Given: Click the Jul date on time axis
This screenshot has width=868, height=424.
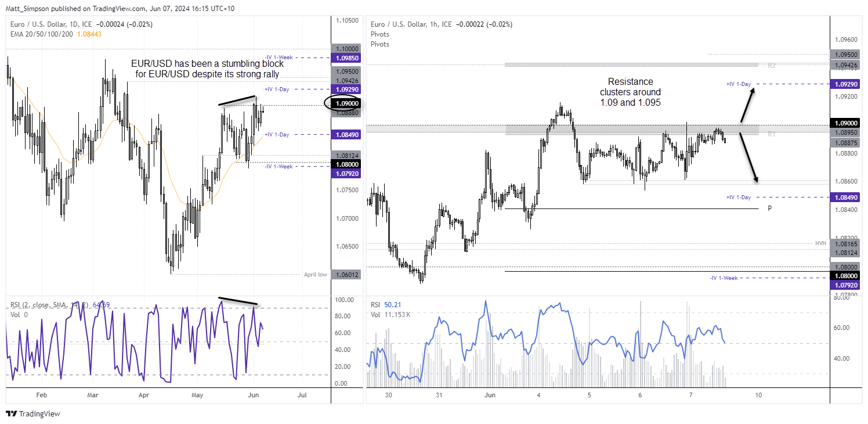Looking at the screenshot, I should pos(302,395).
